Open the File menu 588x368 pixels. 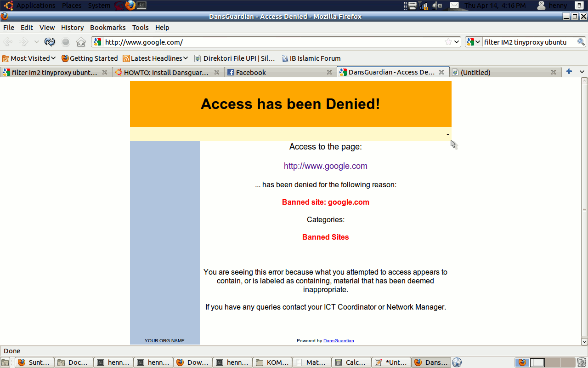8,28
